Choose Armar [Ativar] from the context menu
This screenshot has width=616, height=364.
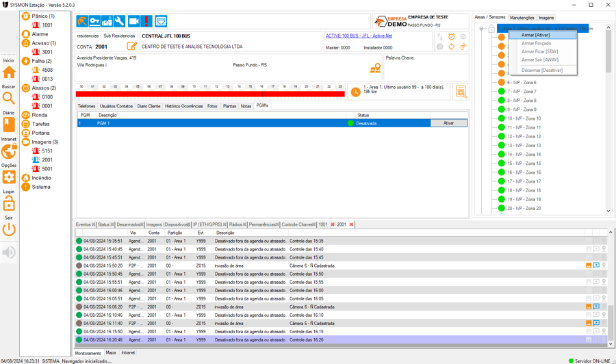[535, 35]
